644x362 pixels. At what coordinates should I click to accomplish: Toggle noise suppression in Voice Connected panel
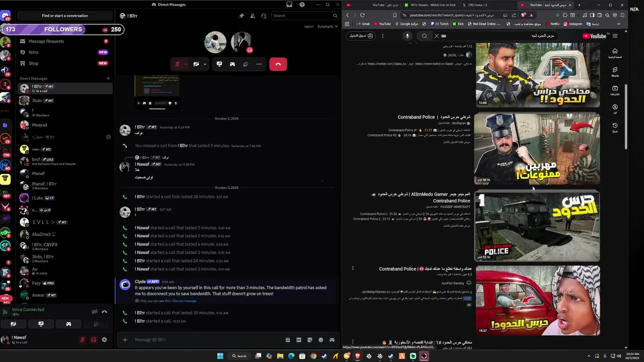click(x=94, y=312)
